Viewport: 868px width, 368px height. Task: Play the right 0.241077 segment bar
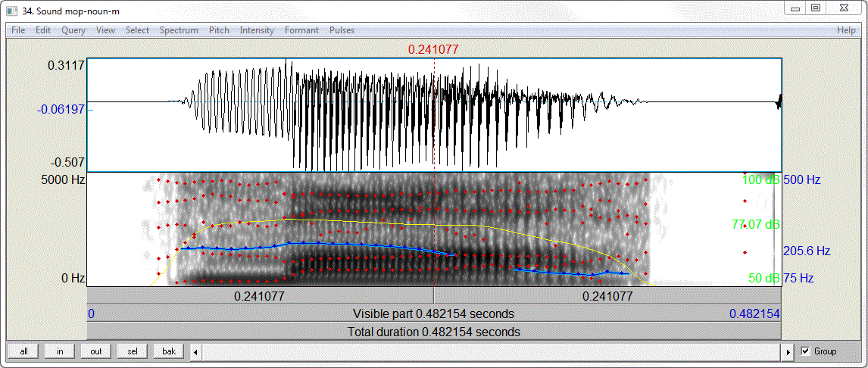click(607, 295)
